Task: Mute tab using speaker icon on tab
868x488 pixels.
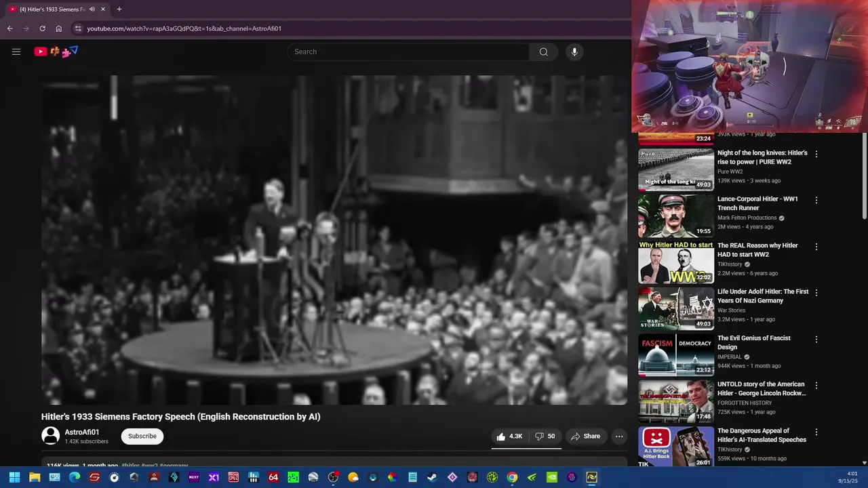Action: (x=92, y=9)
